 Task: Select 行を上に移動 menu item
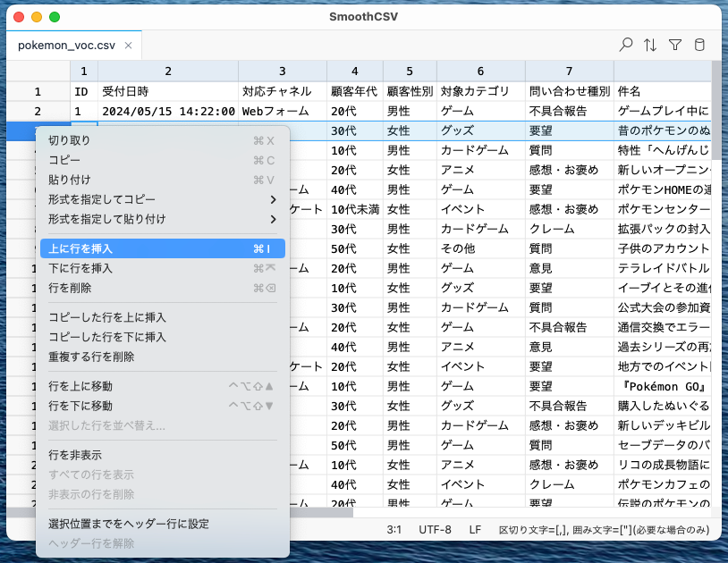161,386
